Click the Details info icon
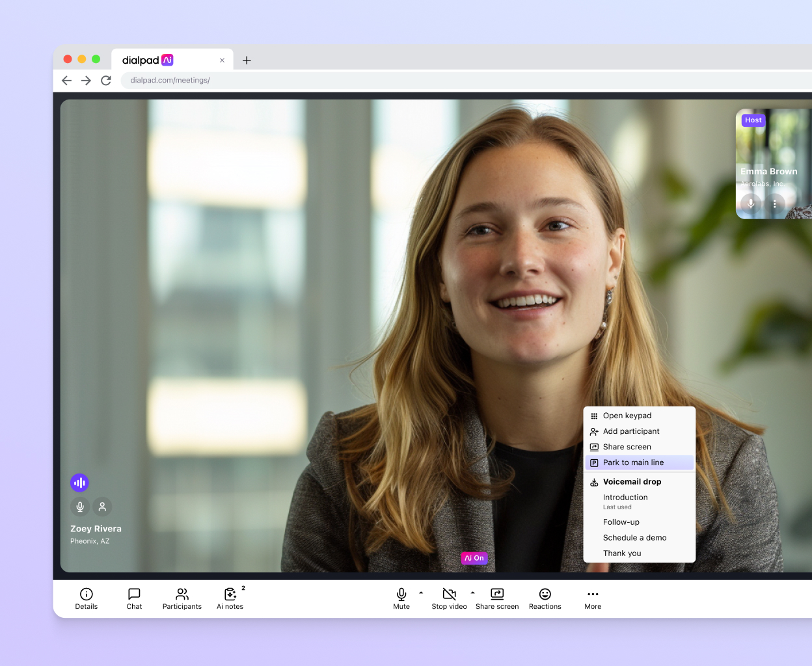The width and height of the screenshot is (812, 666). [x=86, y=594]
